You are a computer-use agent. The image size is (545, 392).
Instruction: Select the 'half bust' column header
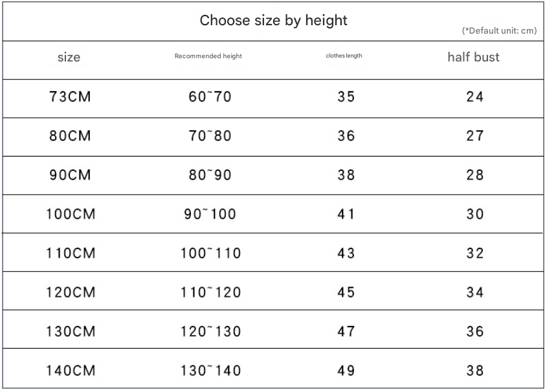[473, 57]
